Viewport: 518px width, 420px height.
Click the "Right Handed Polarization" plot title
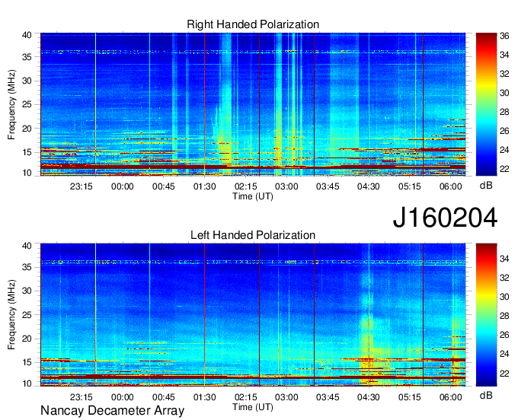(x=253, y=24)
